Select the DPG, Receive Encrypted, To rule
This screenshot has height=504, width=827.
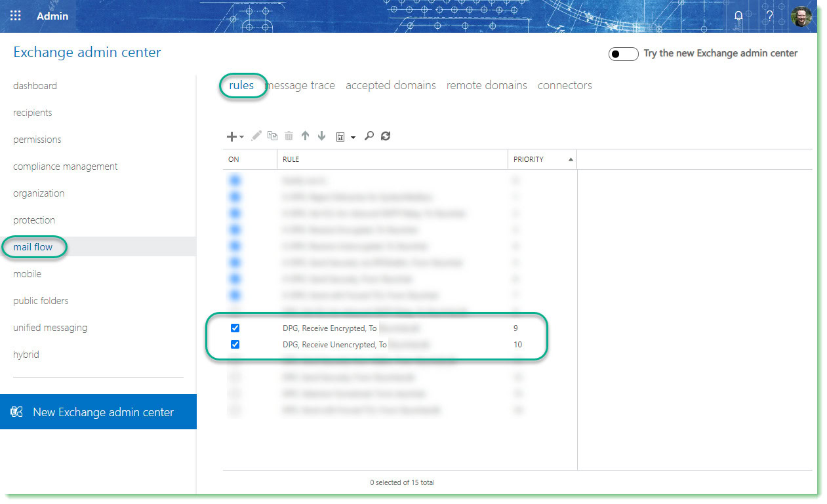(329, 328)
